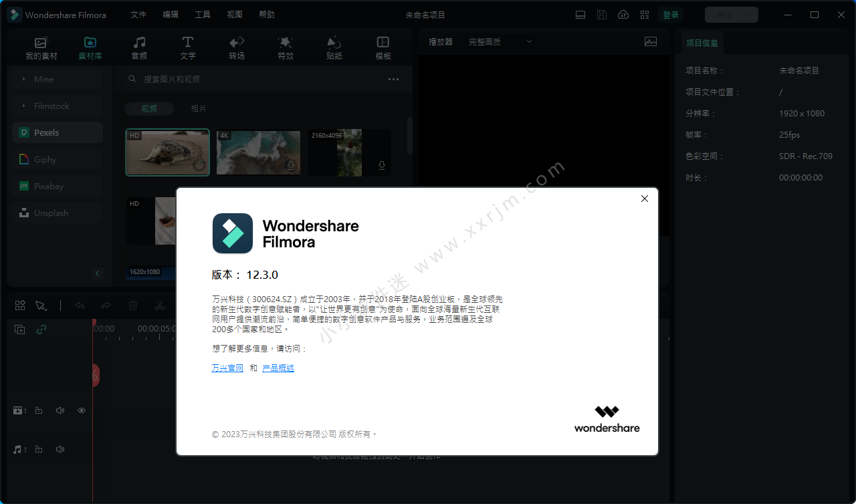Viewport: 856px width, 504px height.
Task: Choose the select arrow tool
Action: point(41,305)
